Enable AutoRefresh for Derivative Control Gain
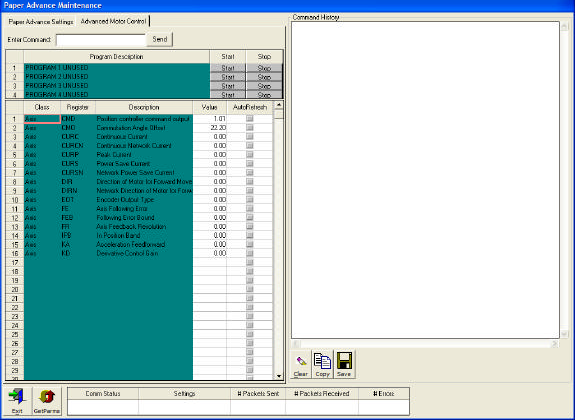The height and width of the screenshot is (420, 575). click(x=250, y=253)
